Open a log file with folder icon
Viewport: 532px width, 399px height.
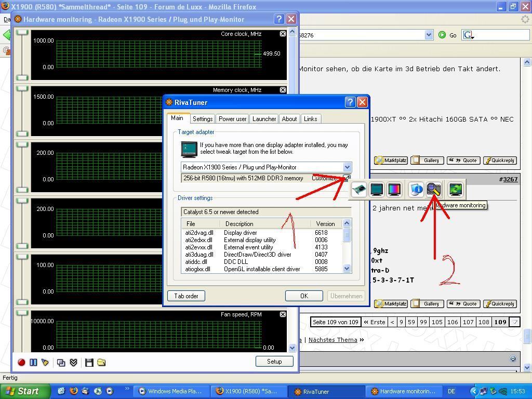(x=101, y=363)
